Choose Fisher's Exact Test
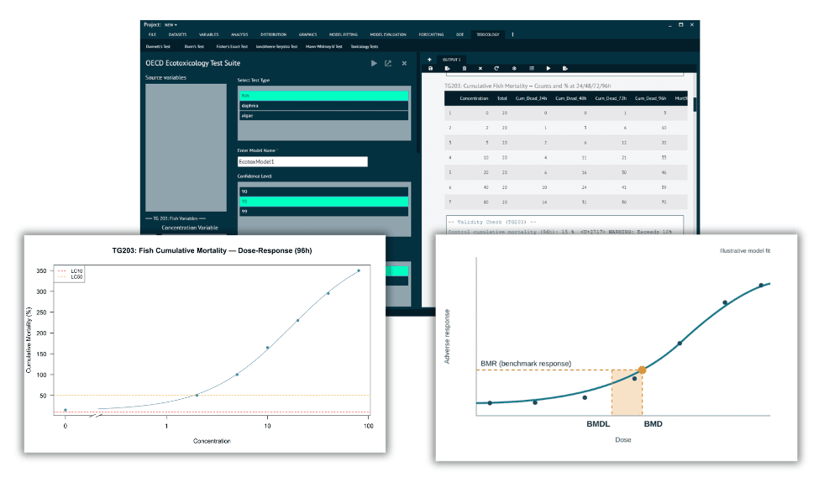 pos(232,46)
